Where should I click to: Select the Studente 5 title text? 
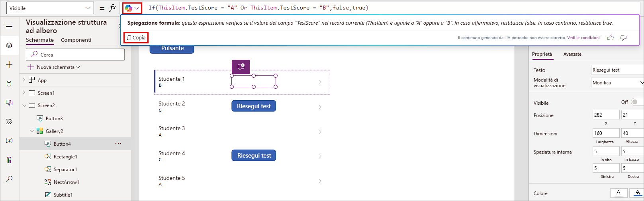pos(172,178)
